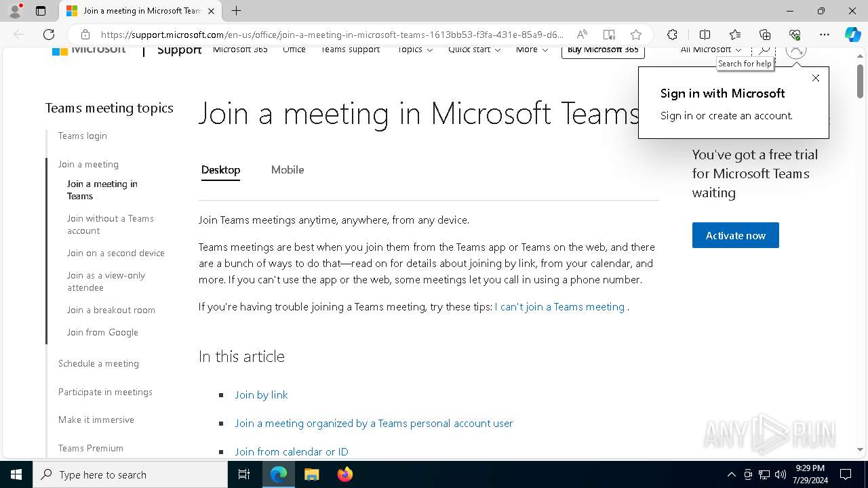Open Browser essentials icon
Viewport: 868px width, 488px height.
(795, 35)
